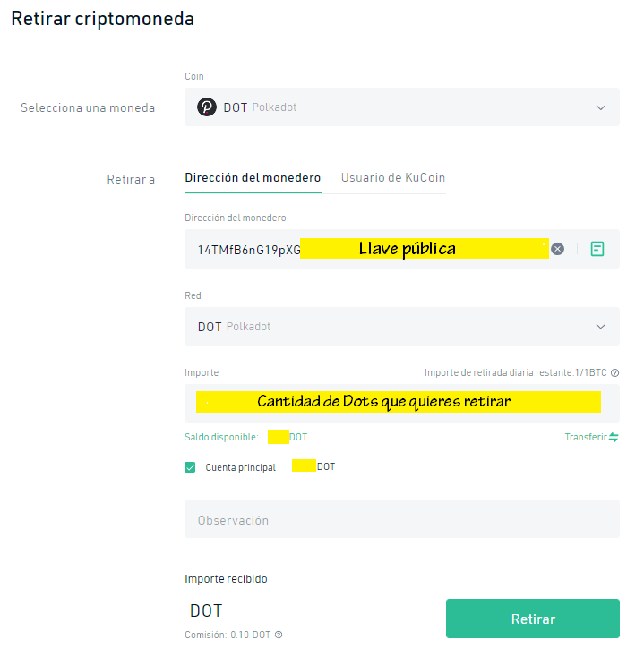
Task: Click the green Retirar button
Action: pyautogui.click(x=533, y=619)
